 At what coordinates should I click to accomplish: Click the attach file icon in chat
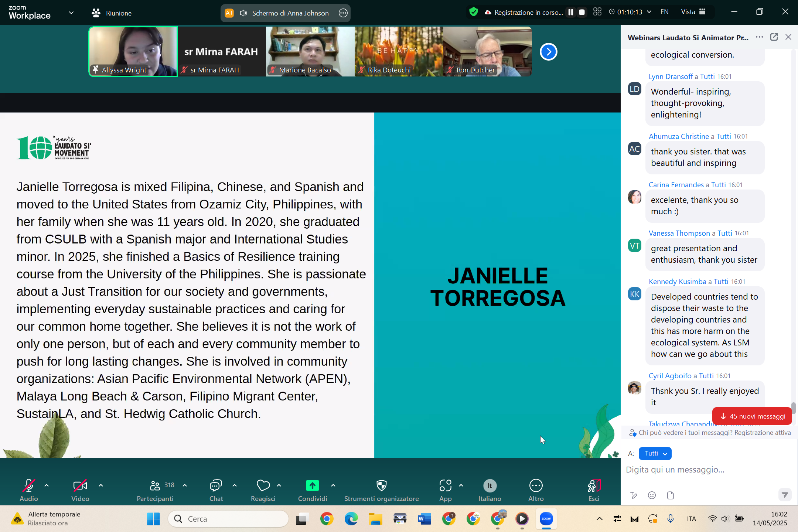(x=671, y=495)
